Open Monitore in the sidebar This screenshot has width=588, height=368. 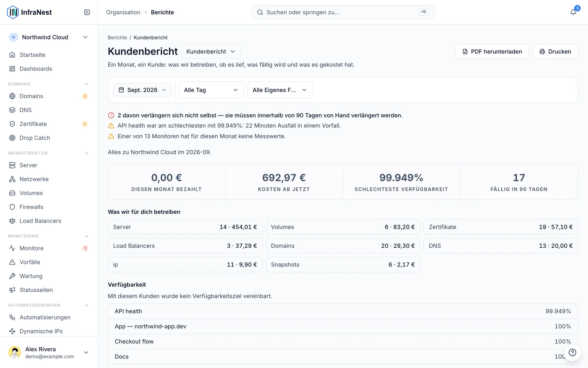click(49, 248)
